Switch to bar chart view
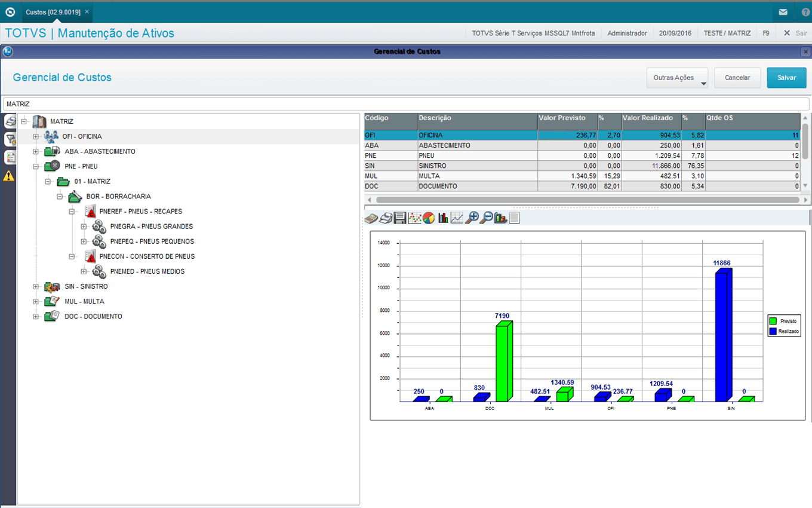This screenshot has width=812, height=508. pos(443,218)
